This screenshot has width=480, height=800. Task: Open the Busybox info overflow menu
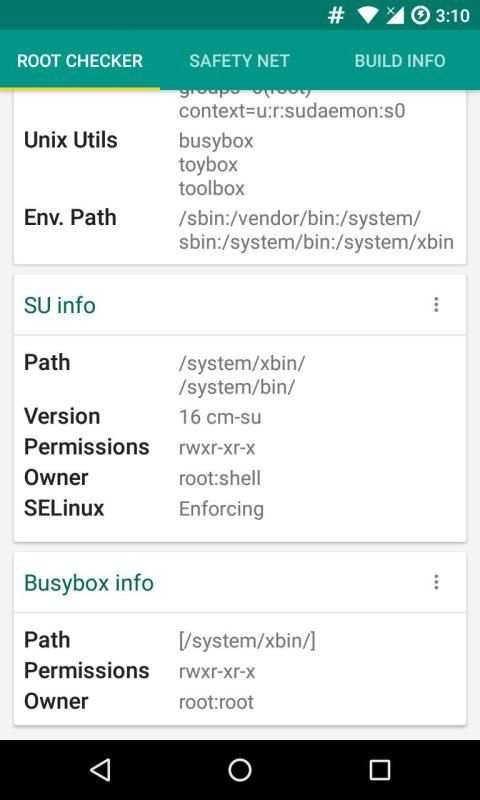coord(436,582)
